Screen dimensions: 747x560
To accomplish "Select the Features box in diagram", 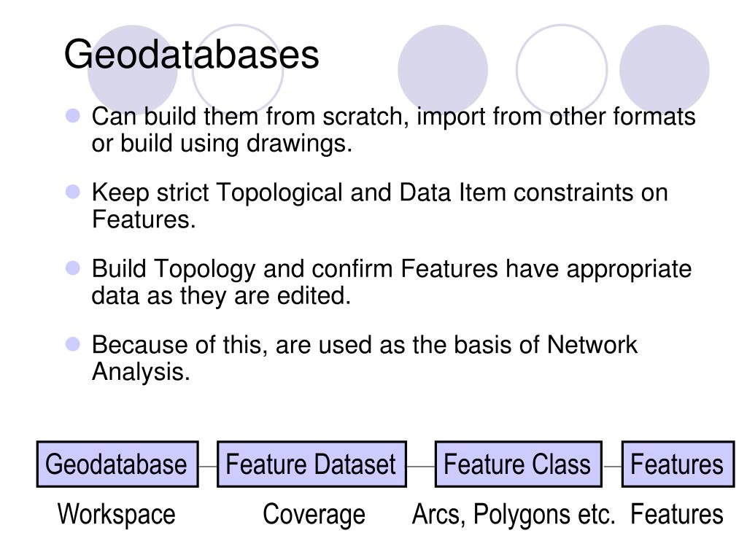I will coord(678,464).
